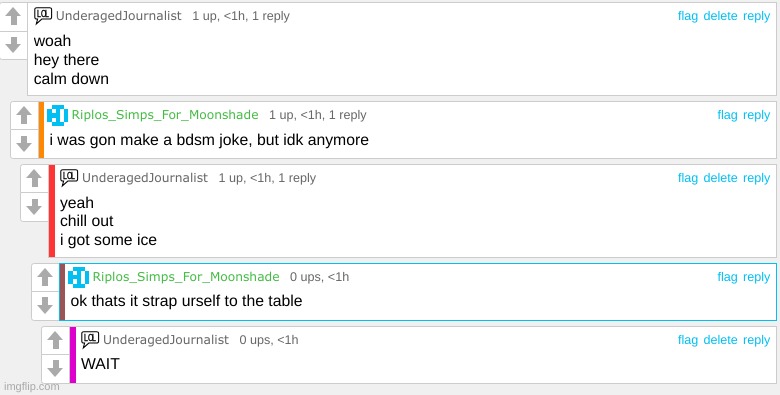The image size is (780, 395).
Task: Downvote the bdsm joke comment
Action: (x=24, y=144)
